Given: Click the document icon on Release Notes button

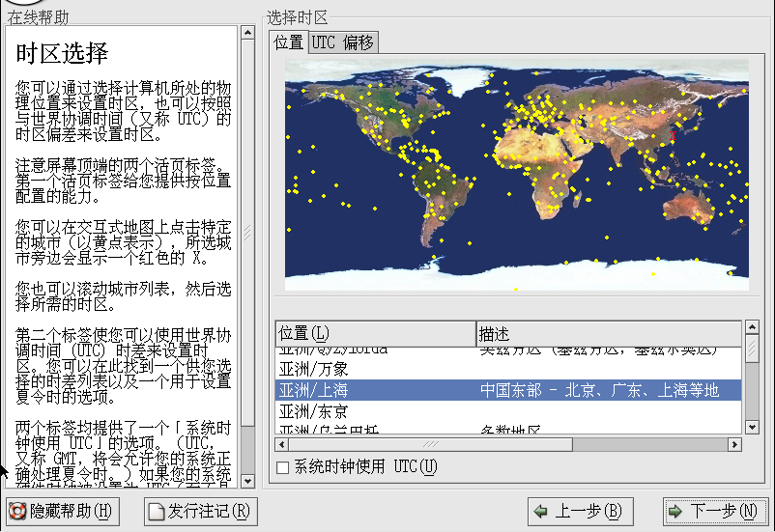Looking at the screenshot, I should pos(157,512).
